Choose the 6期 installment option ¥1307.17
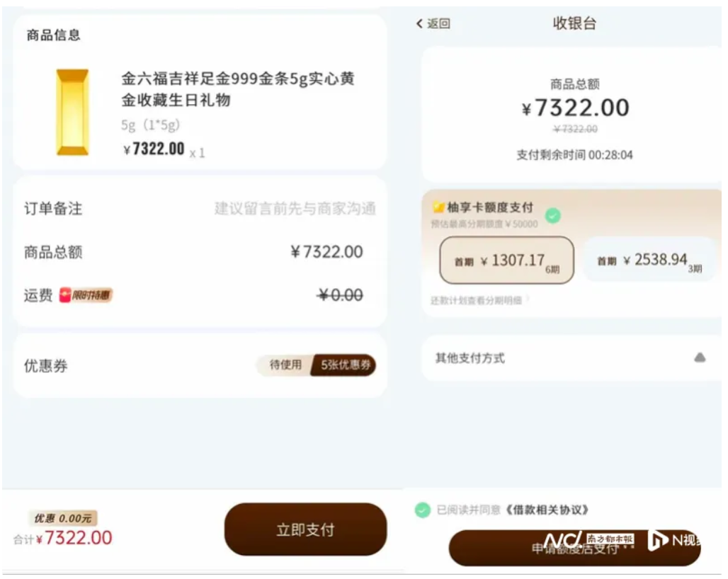The image size is (728, 579). click(x=506, y=260)
